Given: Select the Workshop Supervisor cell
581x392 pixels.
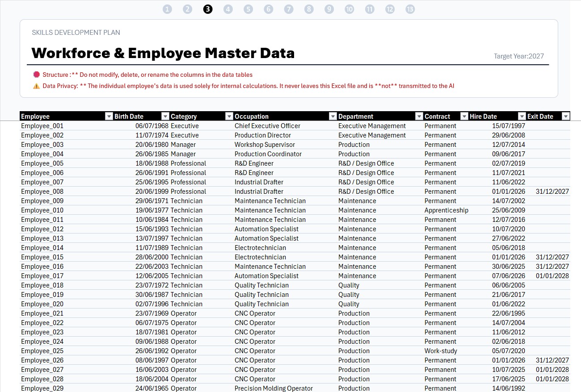Looking at the screenshot, I should (x=285, y=145).
